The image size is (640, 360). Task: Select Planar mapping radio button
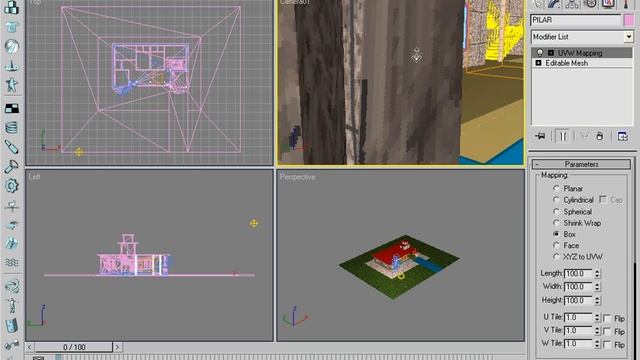coord(556,189)
